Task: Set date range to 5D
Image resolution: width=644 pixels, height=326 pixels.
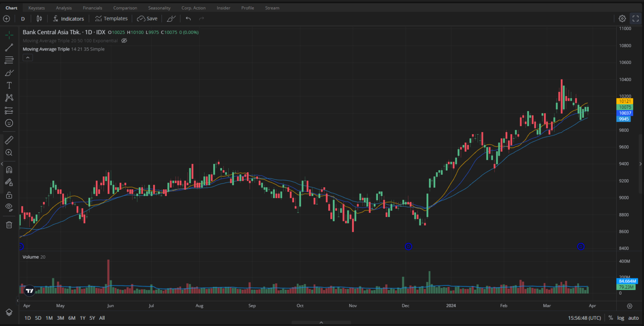Action: coord(38,318)
